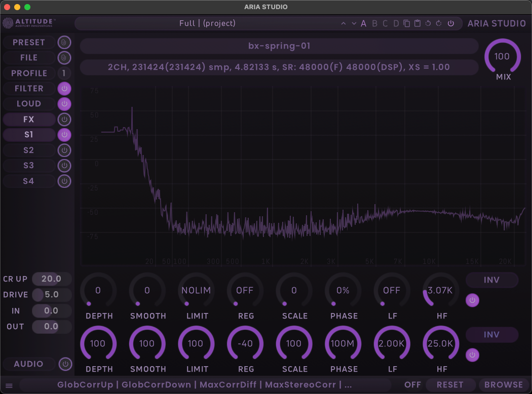Switch to the S2 slot tab
Screen dimensions: 532x394
pyautogui.click(x=29, y=150)
